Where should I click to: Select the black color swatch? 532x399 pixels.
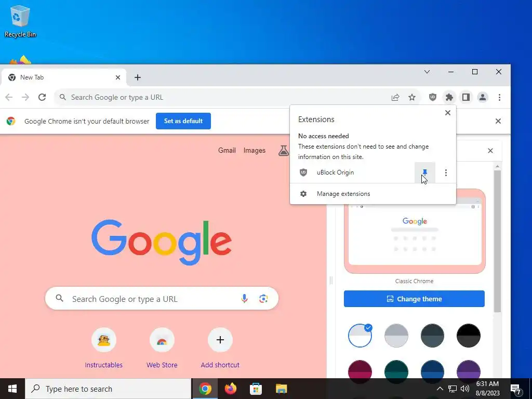[x=469, y=336]
